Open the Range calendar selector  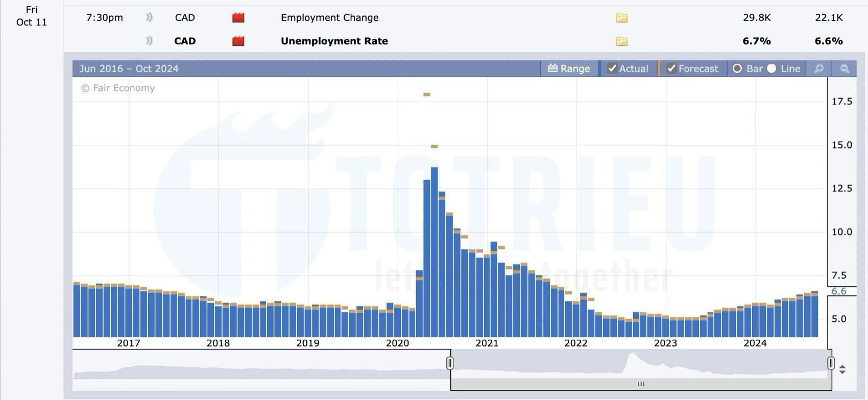point(569,68)
